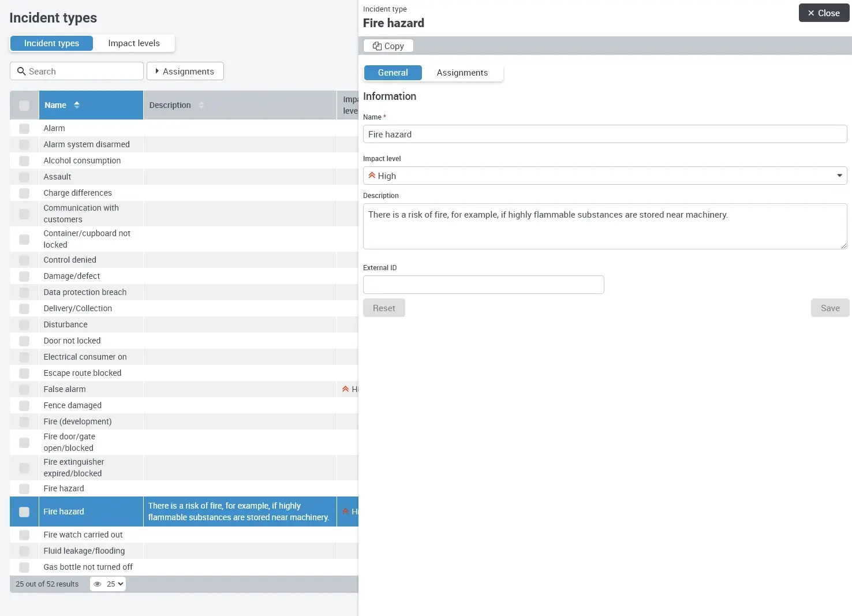Expand the Assignments filter panel
Viewport: 852px width, 616px height.
pyautogui.click(x=185, y=71)
